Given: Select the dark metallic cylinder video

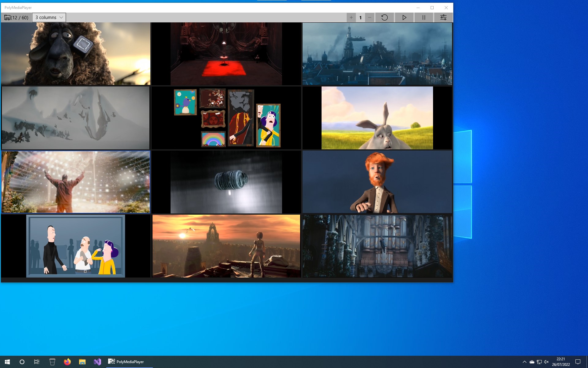Looking at the screenshot, I should click(x=226, y=182).
